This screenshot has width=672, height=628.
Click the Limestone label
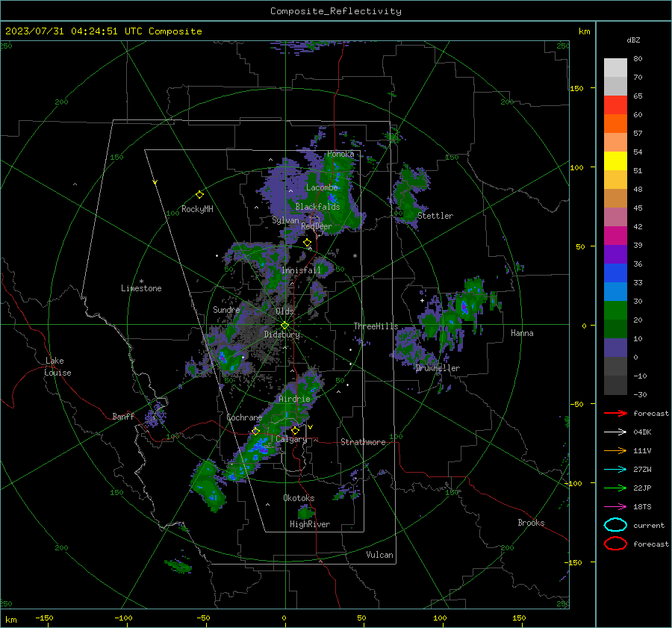coord(141,288)
